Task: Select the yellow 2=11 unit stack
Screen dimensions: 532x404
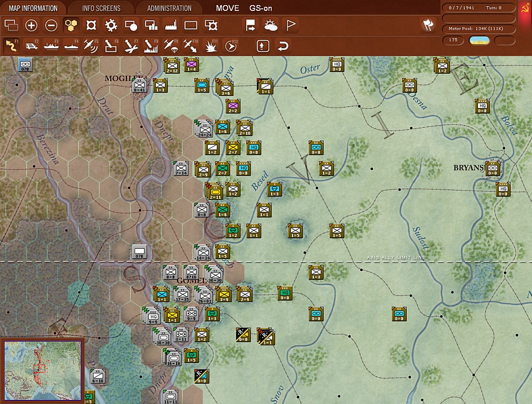Action: (x=215, y=191)
